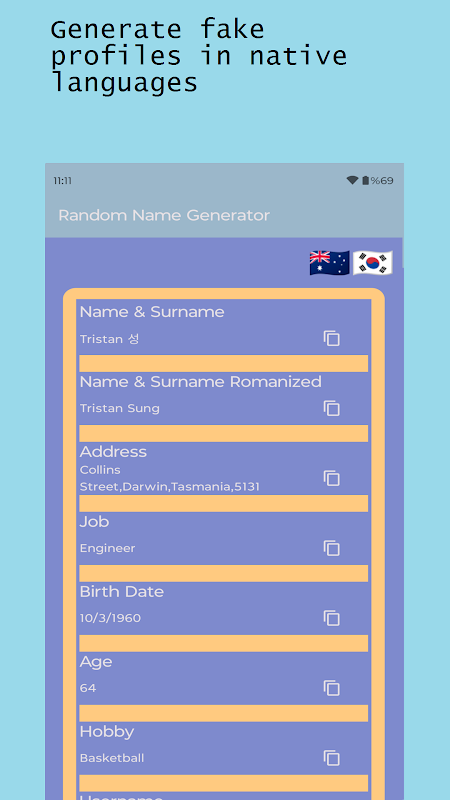This screenshot has width=450, height=800.
Task: Copy the Address field
Action: pyautogui.click(x=331, y=478)
